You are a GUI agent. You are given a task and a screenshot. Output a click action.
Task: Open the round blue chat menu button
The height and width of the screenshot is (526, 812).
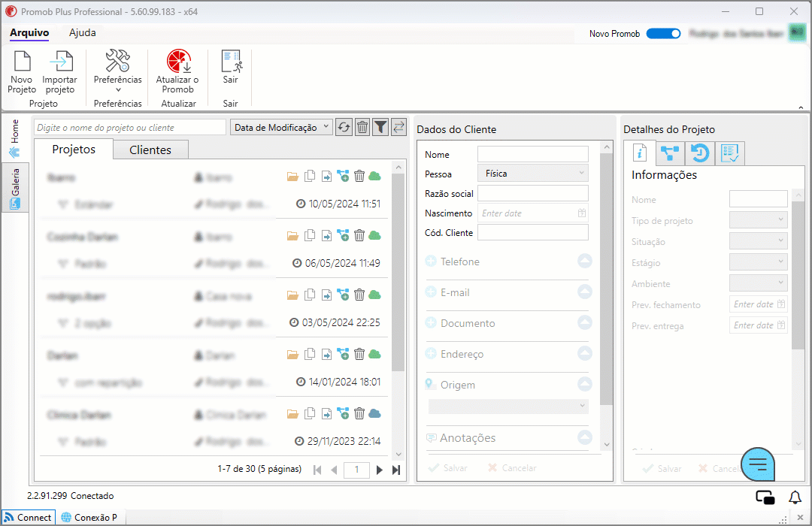click(x=758, y=464)
